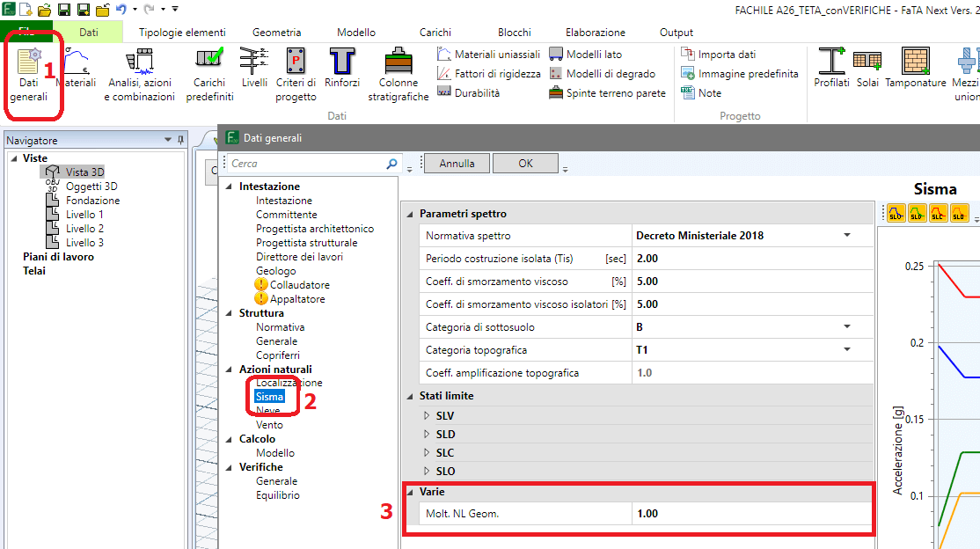Expand the SLV limit state
Viewport: 980px width, 549px height.
[427, 416]
